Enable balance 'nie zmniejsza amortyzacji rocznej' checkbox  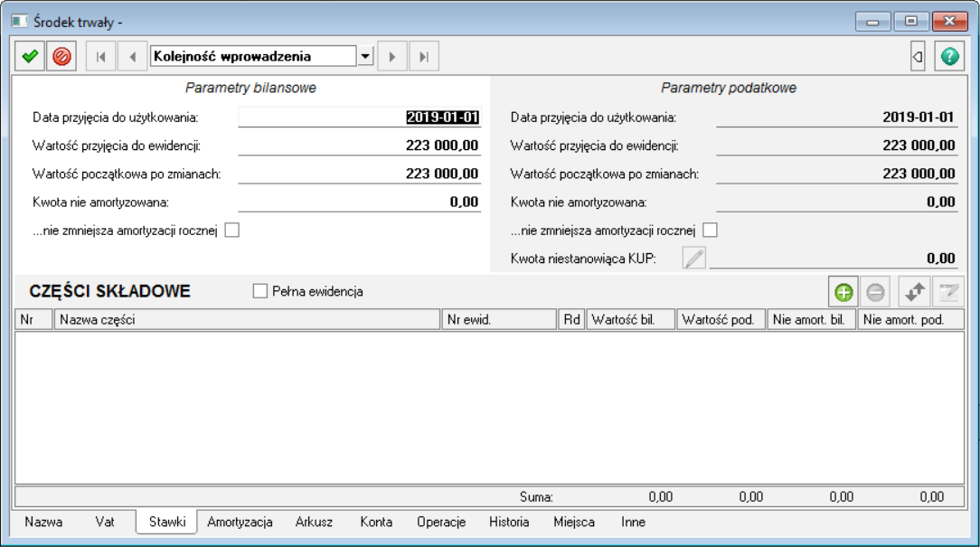[x=232, y=230]
